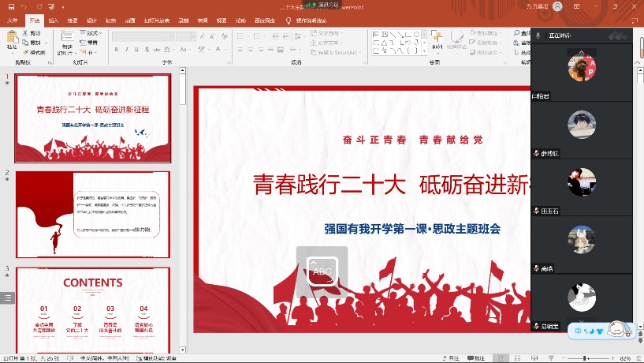Image resolution: width=644 pixels, height=363 pixels.
Task: Toggle italic text formatting
Action: [125, 49]
